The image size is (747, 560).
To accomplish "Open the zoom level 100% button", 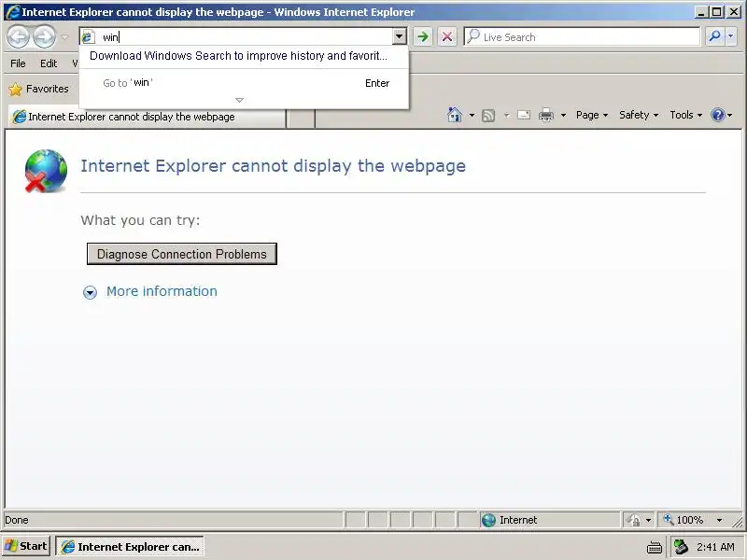I will pos(684,520).
